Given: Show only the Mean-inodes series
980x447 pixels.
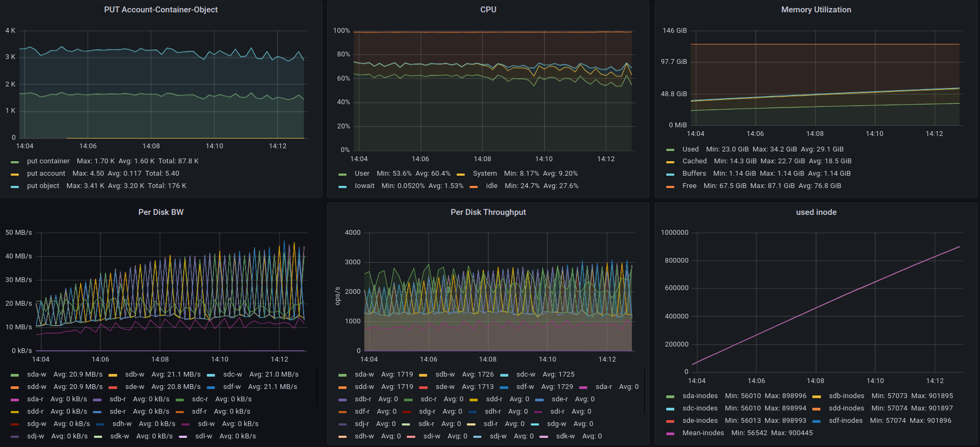Looking at the screenshot, I should click(x=703, y=433).
